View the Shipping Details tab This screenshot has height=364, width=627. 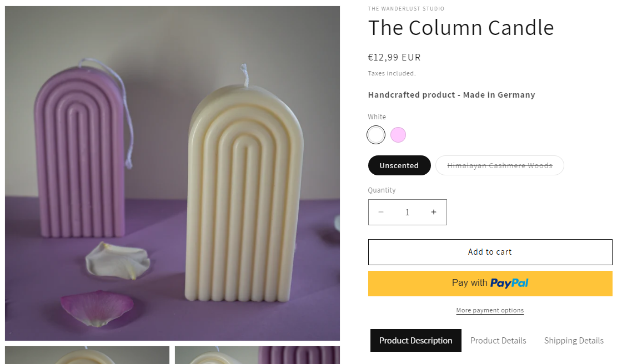(x=574, y=341)
